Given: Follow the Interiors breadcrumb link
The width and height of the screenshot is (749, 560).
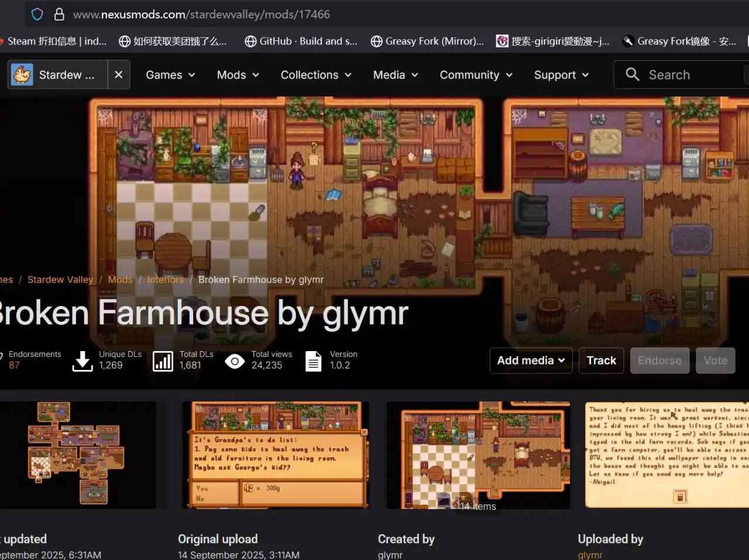Looking at the screenshot, I should tap(166, 280).
